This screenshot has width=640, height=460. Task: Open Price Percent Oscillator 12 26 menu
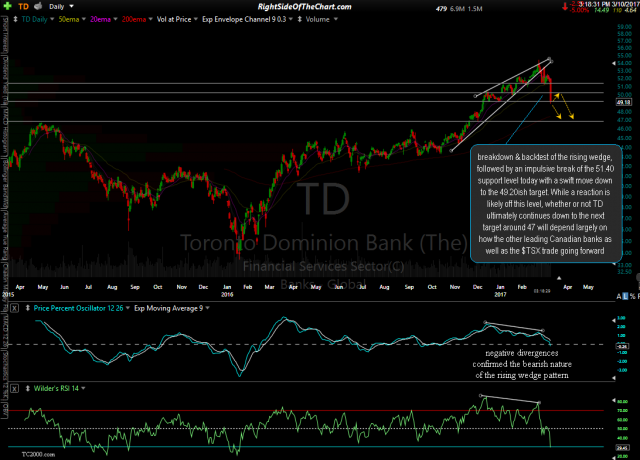point(81,308)
